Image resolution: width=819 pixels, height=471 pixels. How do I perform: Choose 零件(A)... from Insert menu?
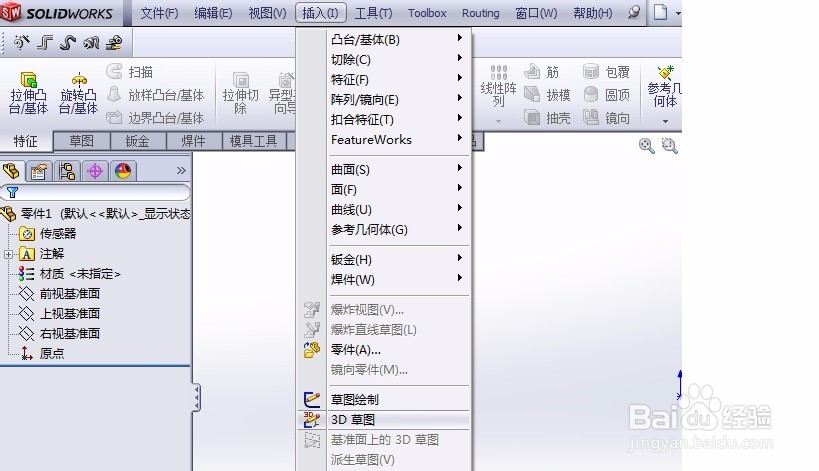(384, 349)
